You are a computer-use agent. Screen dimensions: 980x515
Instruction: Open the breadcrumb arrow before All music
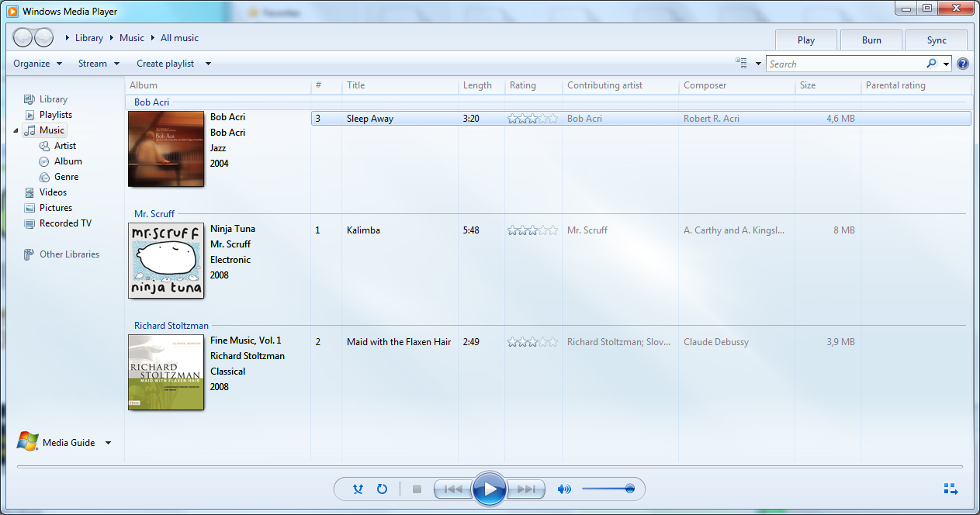153,38
